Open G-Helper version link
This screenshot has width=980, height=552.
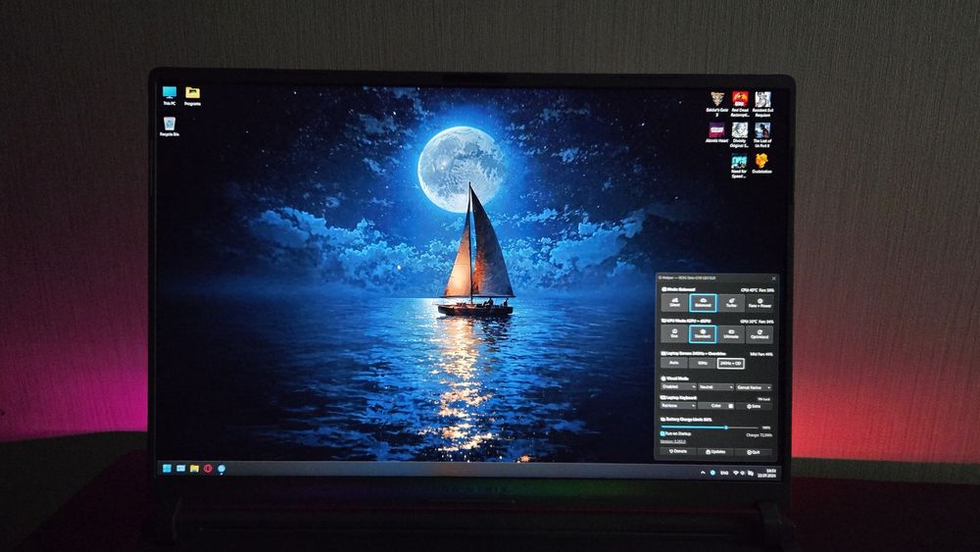coord(673,441)
